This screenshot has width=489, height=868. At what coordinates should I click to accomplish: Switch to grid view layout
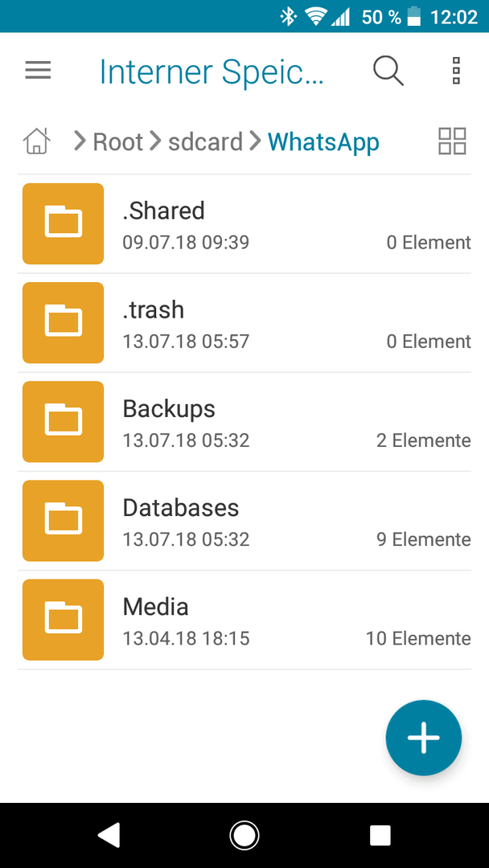[x=452, y=141]
